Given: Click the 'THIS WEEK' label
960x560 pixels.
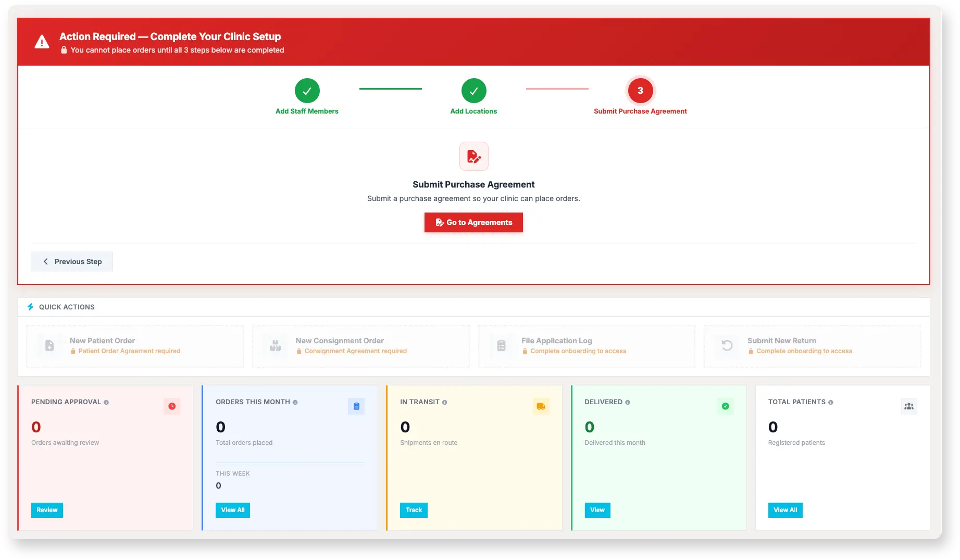Looking at the screenshot, I should coord(233,474).
